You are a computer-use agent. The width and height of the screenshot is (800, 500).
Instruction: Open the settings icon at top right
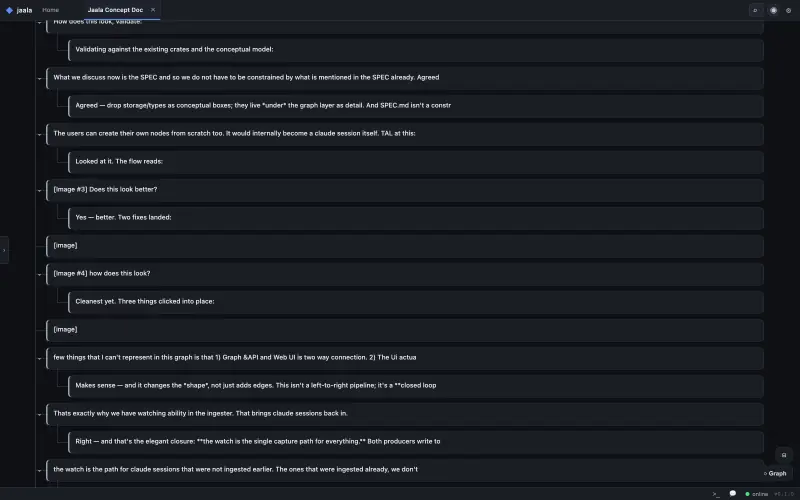[x=788, y=10]
